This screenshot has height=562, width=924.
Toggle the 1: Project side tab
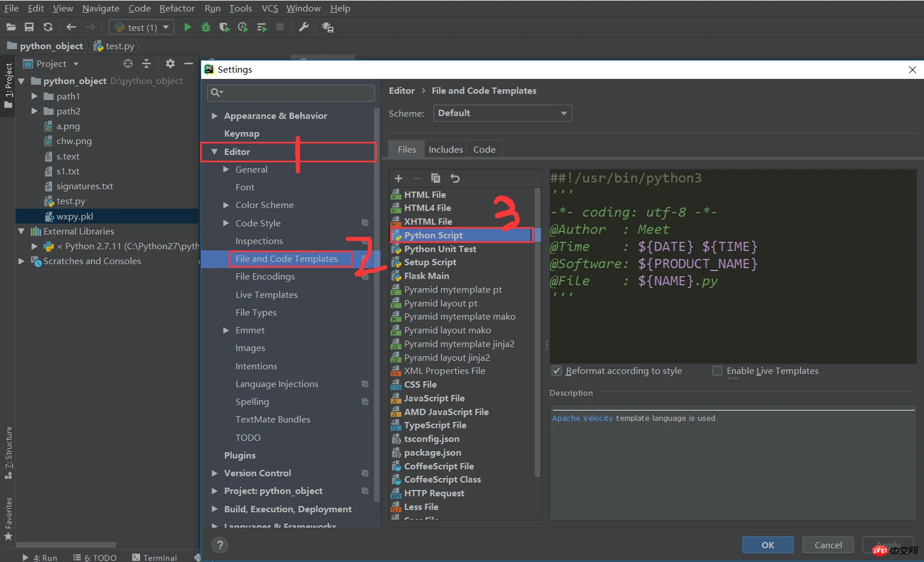point(8,86)
